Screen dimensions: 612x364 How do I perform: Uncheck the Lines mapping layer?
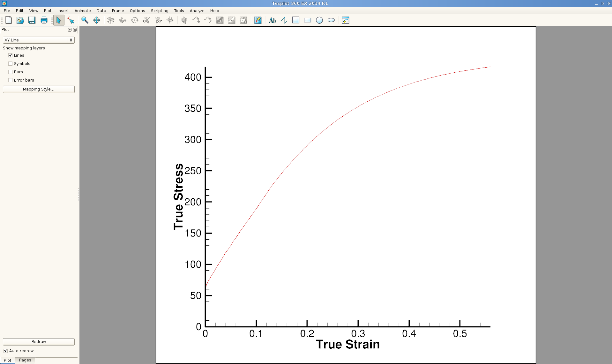[x=11, y=55]
